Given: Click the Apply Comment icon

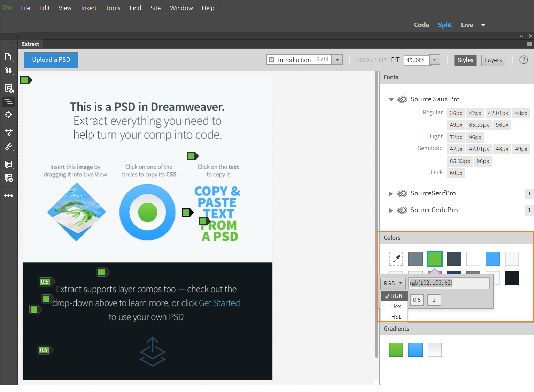Looking at the screenshot, I should 8,164.
